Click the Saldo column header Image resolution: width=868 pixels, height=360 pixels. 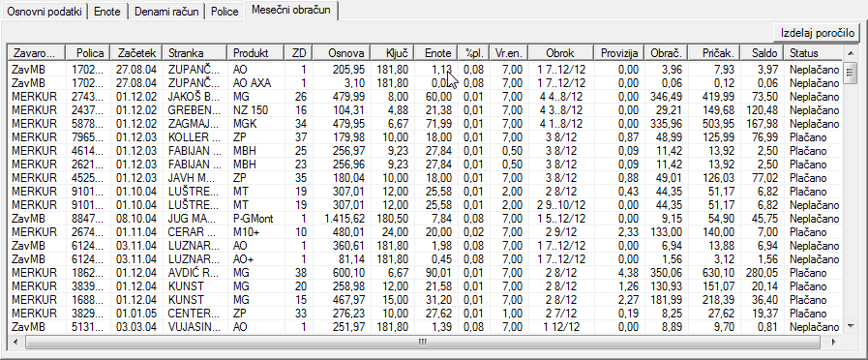[763, 53]
